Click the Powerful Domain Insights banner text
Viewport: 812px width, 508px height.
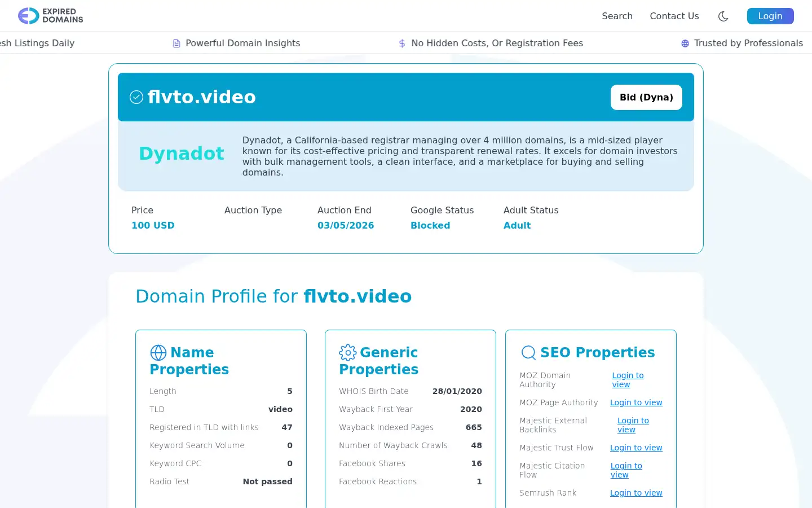[x=242, y=43]
